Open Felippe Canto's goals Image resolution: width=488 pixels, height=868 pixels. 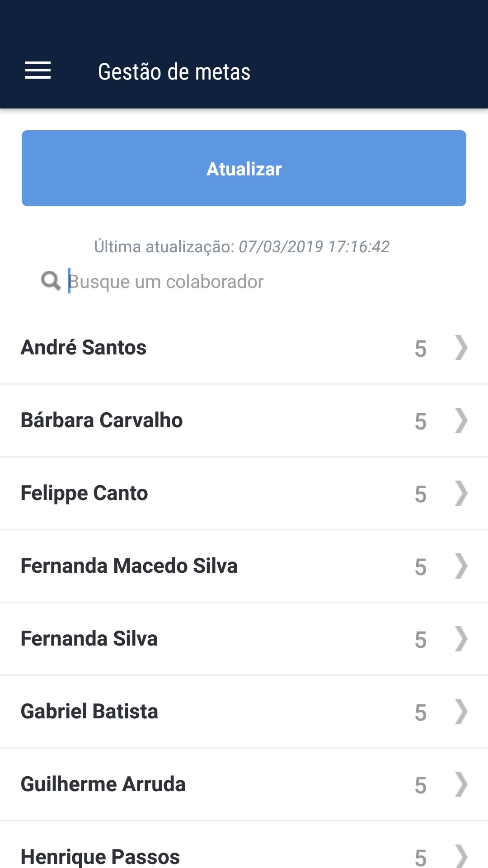84,493
